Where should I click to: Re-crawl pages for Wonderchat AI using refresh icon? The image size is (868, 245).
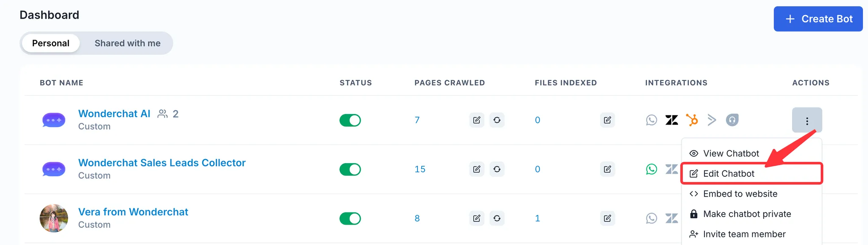497,120
